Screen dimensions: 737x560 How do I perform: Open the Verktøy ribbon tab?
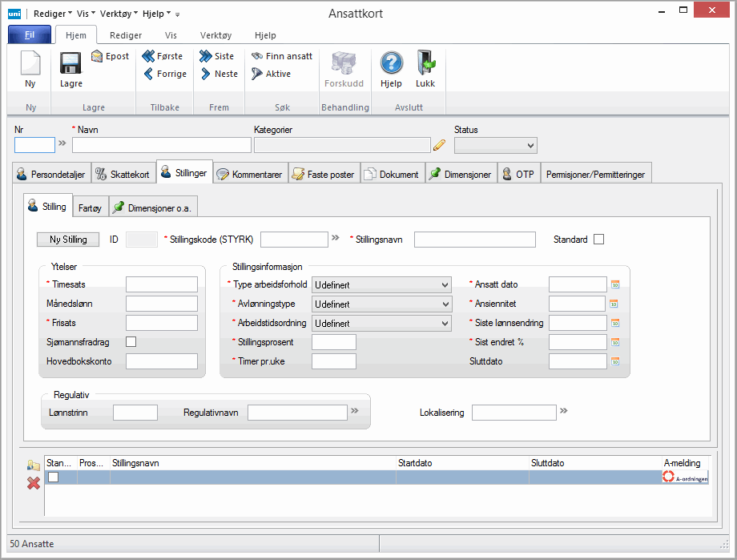[x=215, y=35]
